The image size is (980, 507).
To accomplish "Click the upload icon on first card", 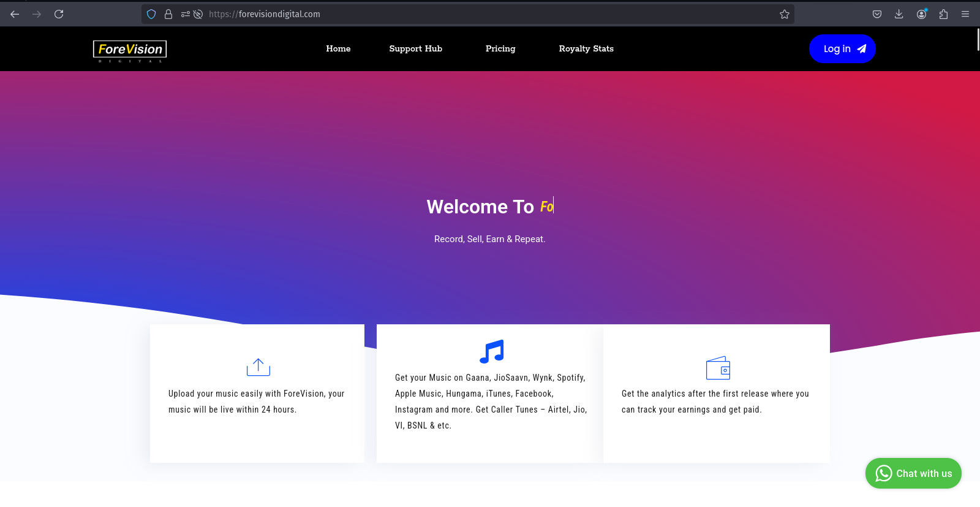I will pos(258,367).
